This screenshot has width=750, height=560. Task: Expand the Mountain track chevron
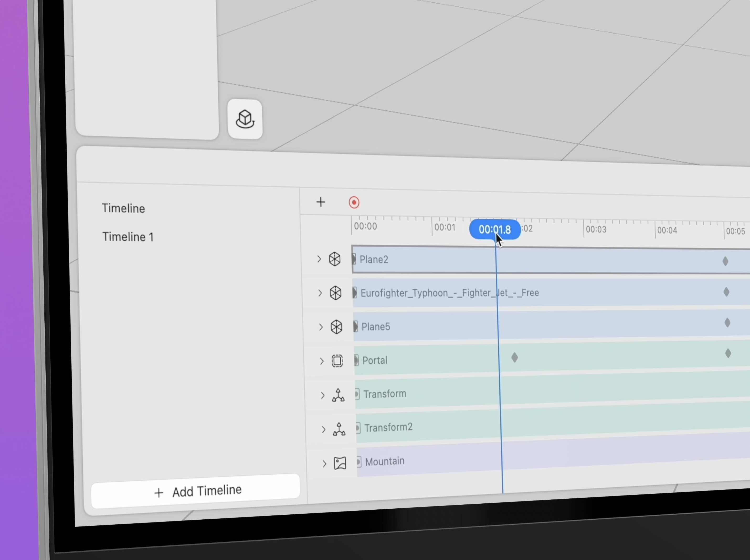324,464
